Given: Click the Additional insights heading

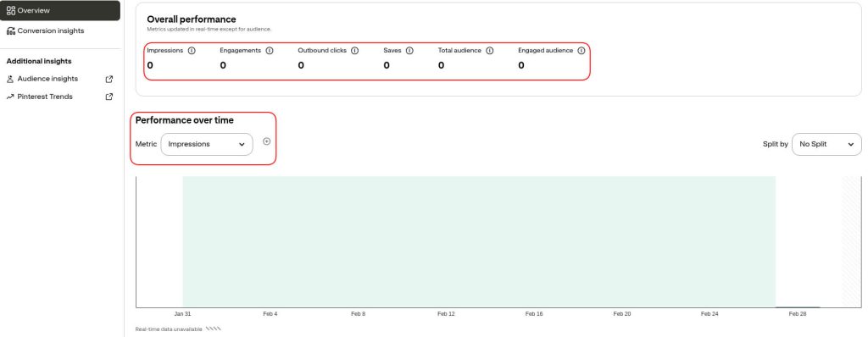Looking at the screenshot, I should [39, 62].
